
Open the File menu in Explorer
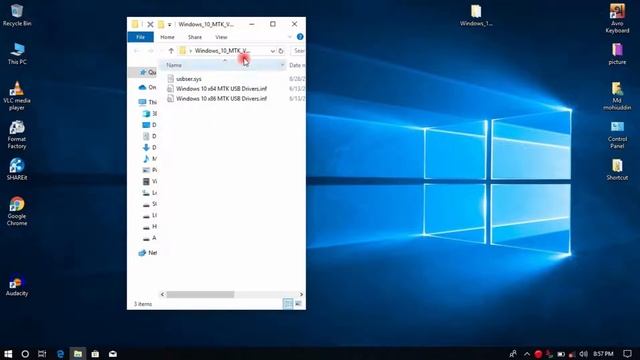tap(140, 37)
